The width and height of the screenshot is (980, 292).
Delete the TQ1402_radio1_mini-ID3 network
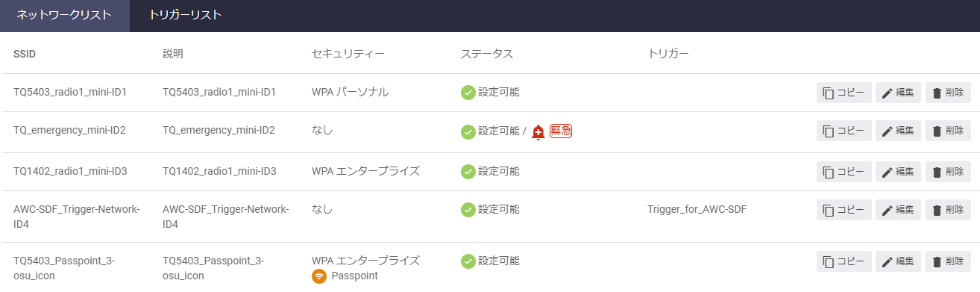[x=948, y=172]
